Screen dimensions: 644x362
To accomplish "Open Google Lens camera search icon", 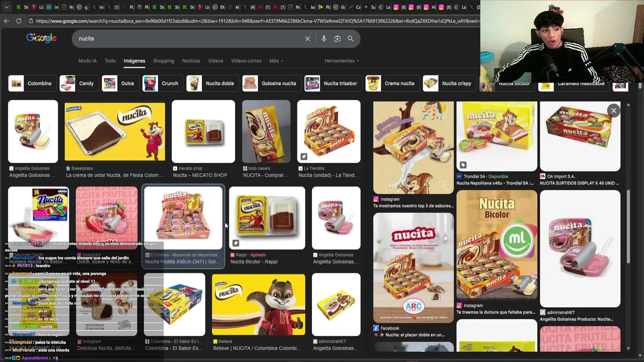I will [337, 39].
